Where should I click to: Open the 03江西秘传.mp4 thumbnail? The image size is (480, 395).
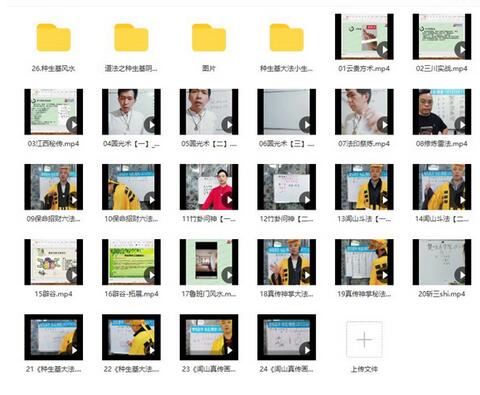click(x=53, y=112)
